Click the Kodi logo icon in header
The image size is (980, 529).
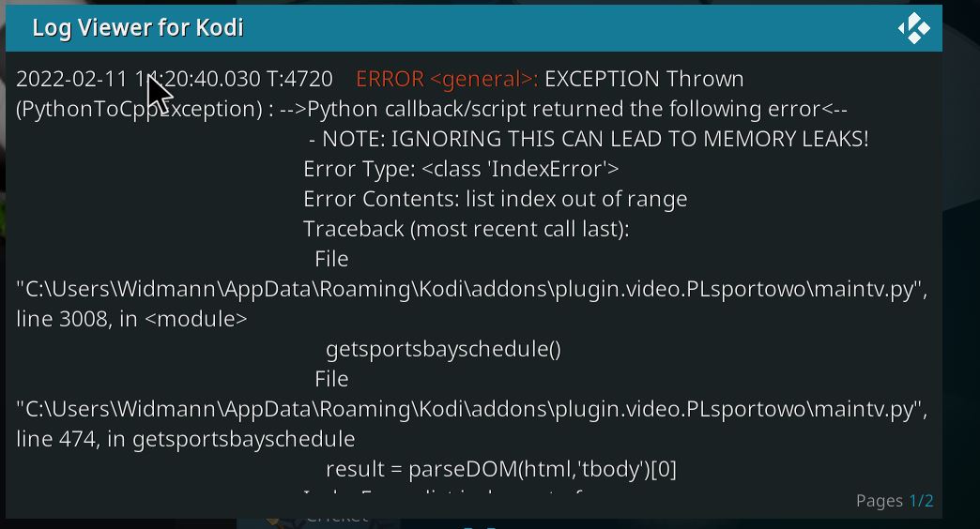tap(913, 28)
